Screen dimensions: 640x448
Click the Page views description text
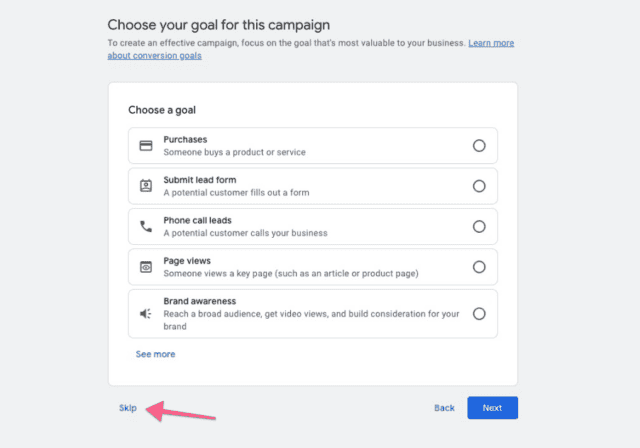coord(291,273)
